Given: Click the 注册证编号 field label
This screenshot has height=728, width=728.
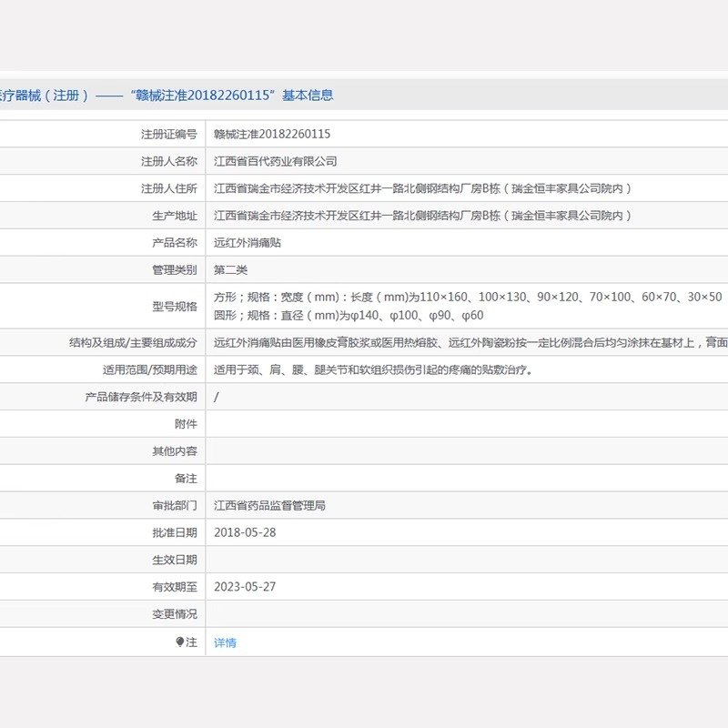Looking at the screenshot, I should coord(169,134).
